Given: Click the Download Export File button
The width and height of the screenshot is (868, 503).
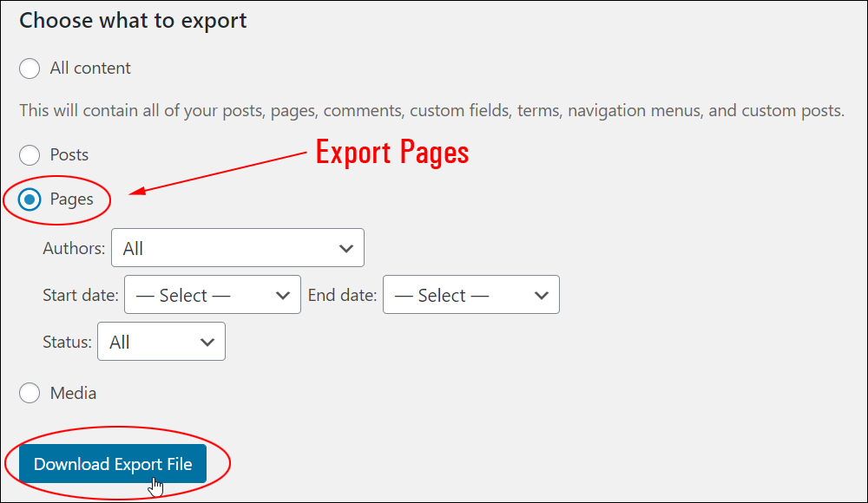Looking at the screenshot, I should coord(113,464).
